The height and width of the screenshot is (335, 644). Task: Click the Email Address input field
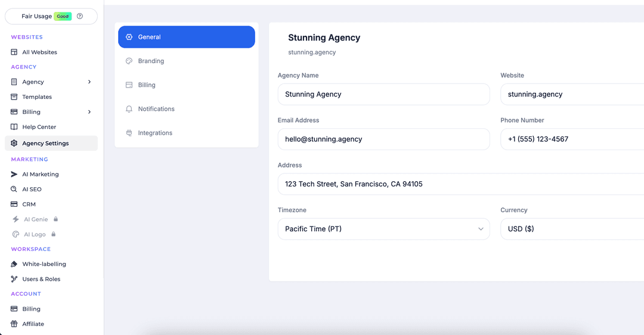click(383, 139)
